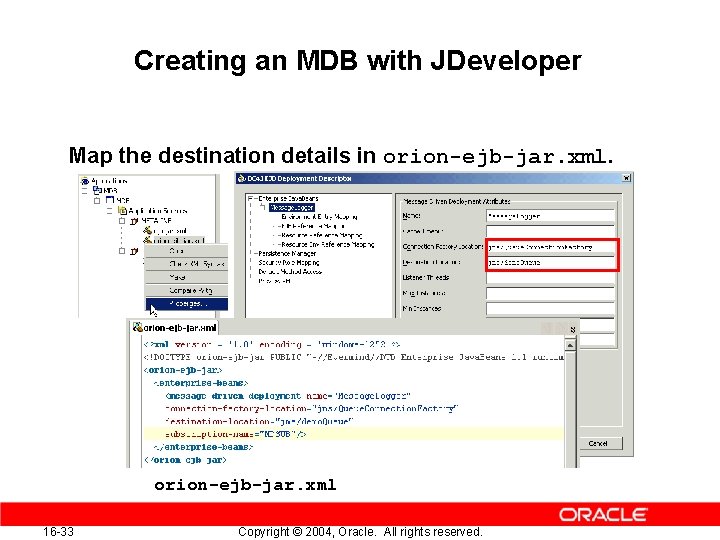The height and width of the screenshot is (540, 720).
Task: Collapse the Application Sources tree node
Action: point(109,211)
